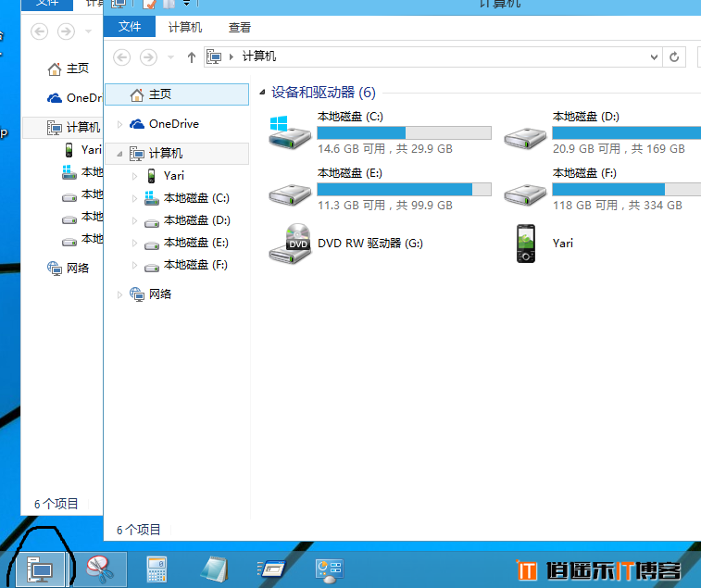Select 主页 in the background Explorer window
The height and width of the screenshot is (588, 701).
pos(68,69)
